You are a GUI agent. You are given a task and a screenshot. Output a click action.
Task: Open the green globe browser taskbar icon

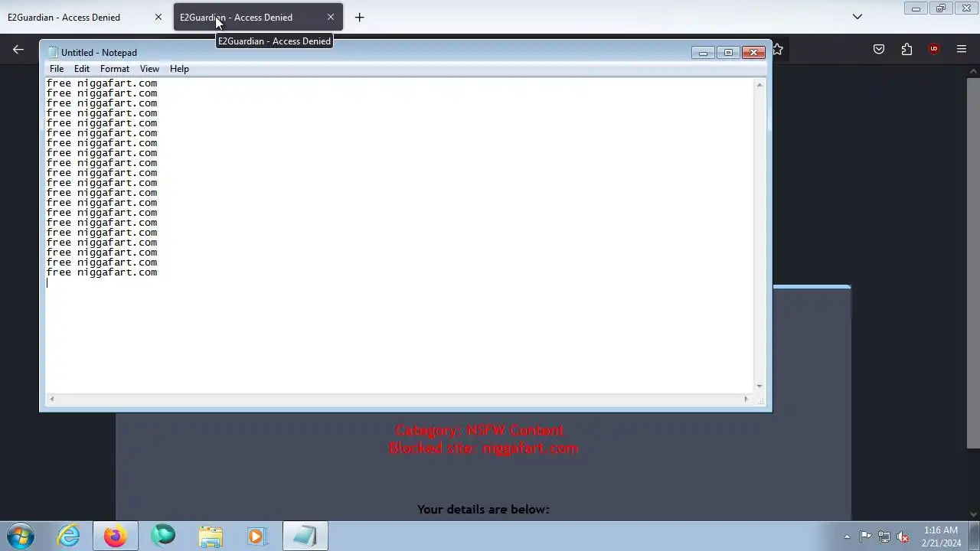point(163,536)
